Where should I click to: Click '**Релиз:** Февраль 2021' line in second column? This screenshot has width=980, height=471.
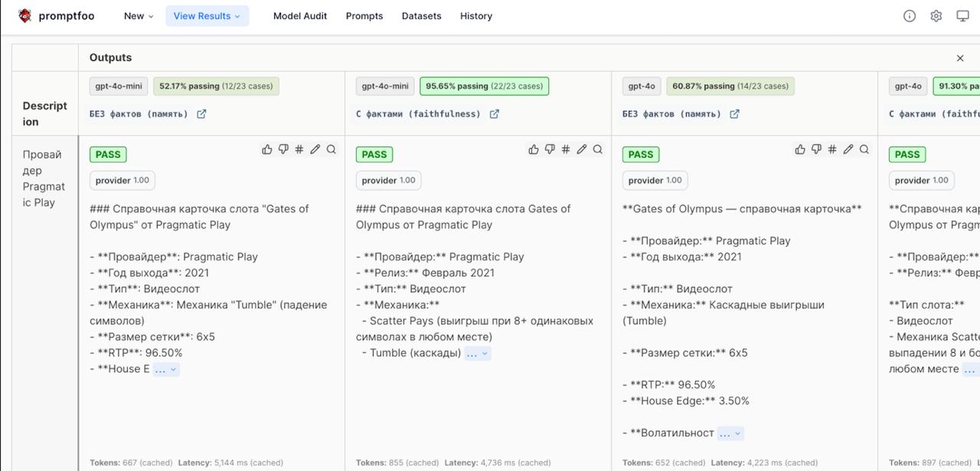point(426,273)
